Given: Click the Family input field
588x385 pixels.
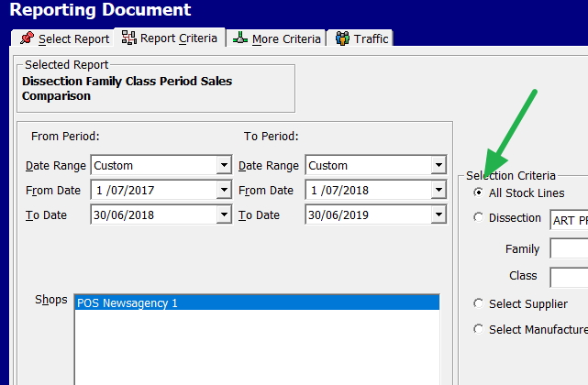Looking at the screenshot, I should pos(569,248).
